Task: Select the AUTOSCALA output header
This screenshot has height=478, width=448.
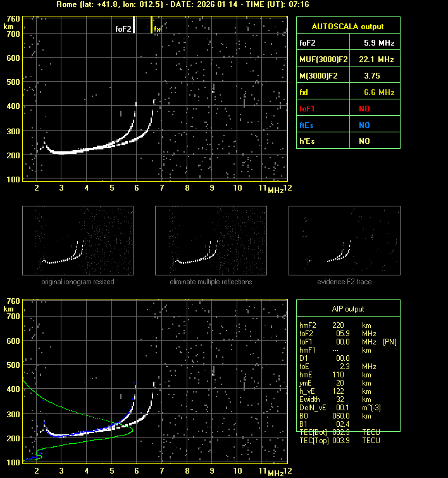Action: (x=348, y=27)
